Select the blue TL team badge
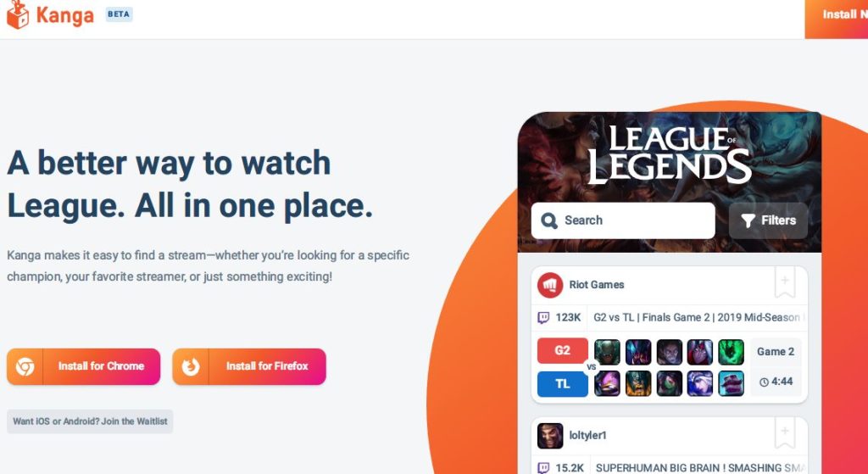The image size is (868, 474). (x=563, y=384)
